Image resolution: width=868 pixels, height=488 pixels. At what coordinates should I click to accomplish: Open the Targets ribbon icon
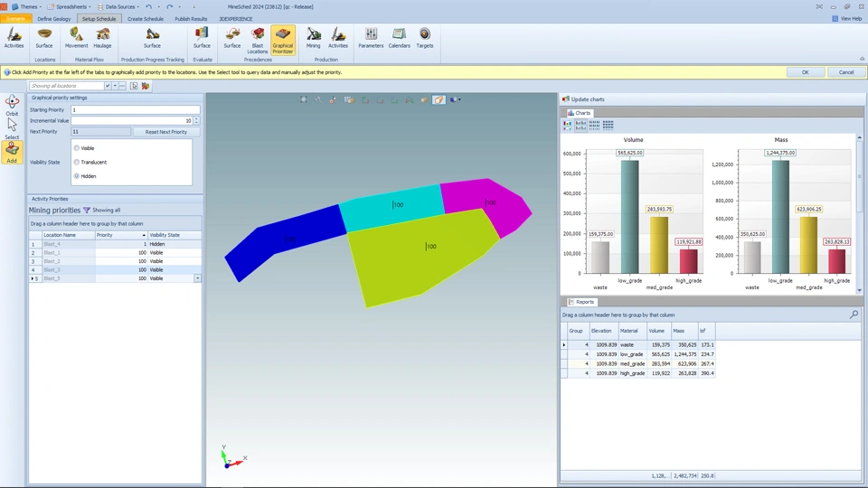point(425,38)
